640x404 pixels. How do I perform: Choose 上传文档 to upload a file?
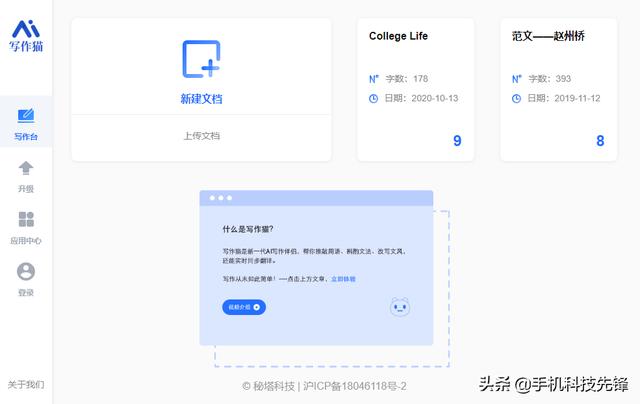201,136
